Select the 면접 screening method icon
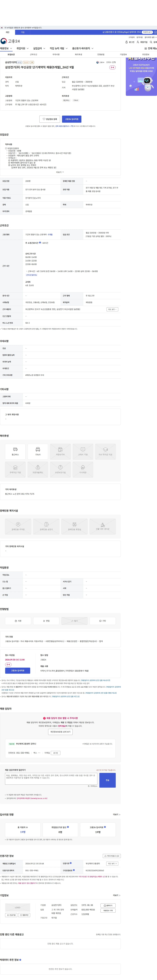The height and width of the screenshot is (980, 157). pos(46,621)
